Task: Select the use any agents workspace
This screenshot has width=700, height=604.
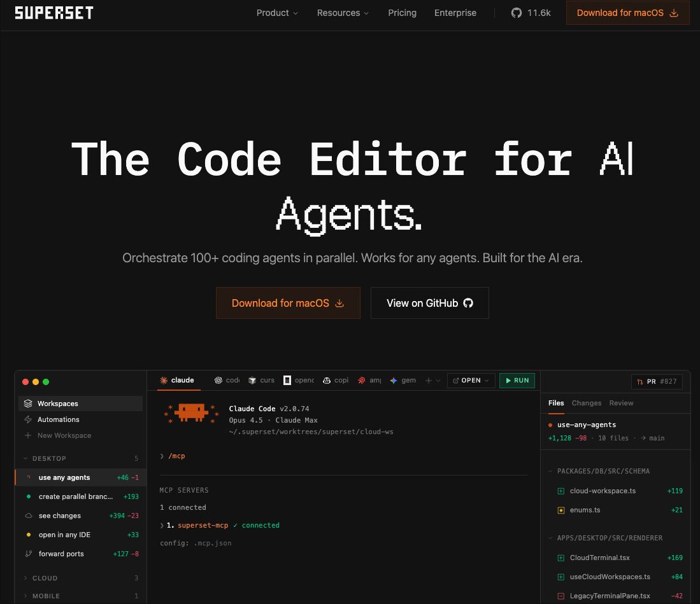Action: tap(81, 477)
